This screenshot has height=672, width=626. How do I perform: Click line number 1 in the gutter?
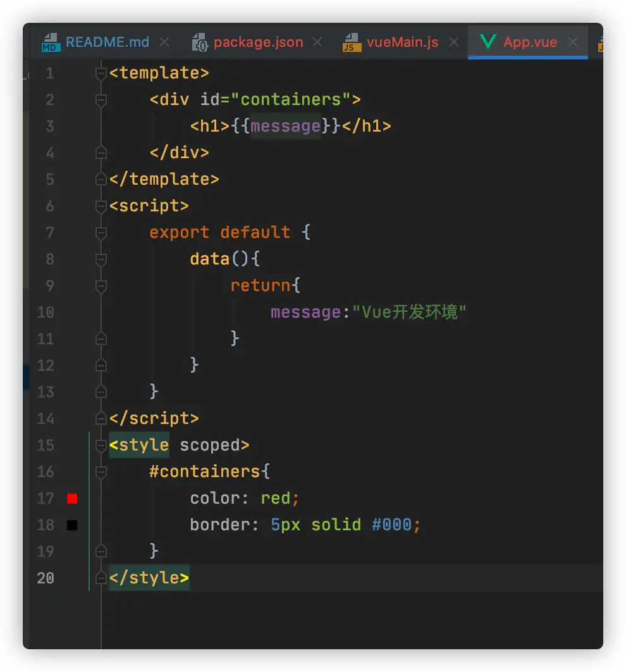(x=50, y=73)
